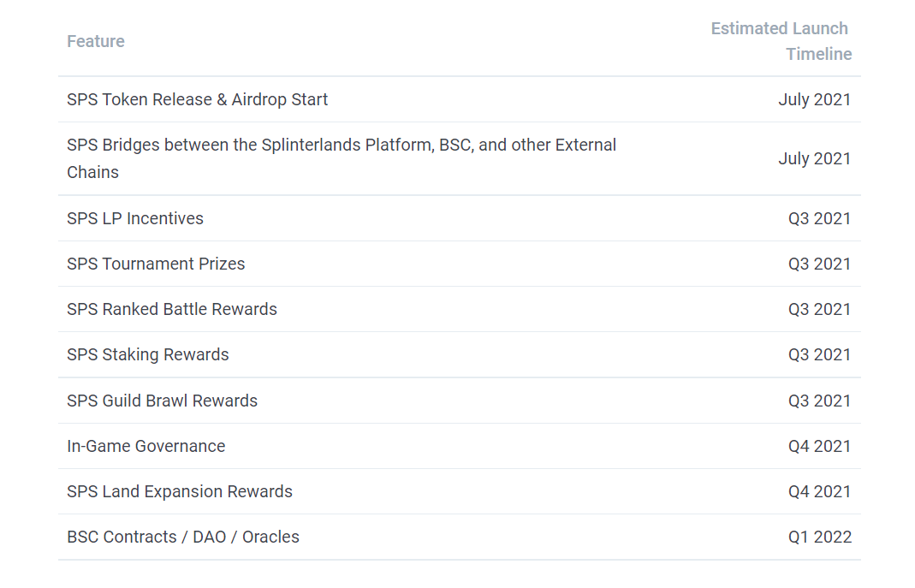The image size is (915, 588).
Task: Select the Q4 2021 timeline for In-Game Governance
Action: pyautogui.click(x=820, y=446)
